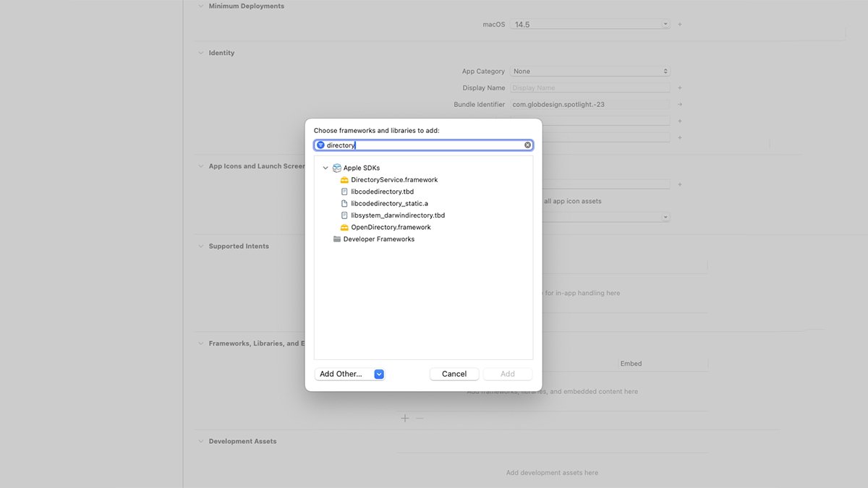
Task: Click the libsystem_darwindirectory.tbd file icon
Action: [x=344, y=215]
